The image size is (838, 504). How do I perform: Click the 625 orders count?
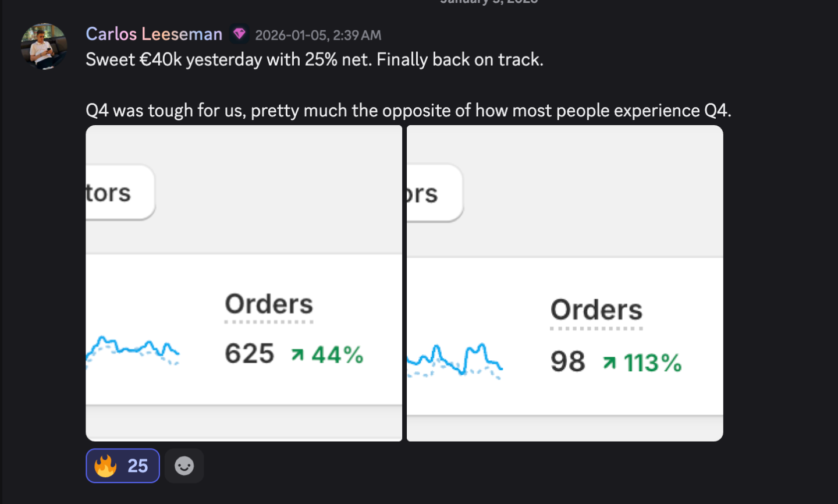(250, 354)
